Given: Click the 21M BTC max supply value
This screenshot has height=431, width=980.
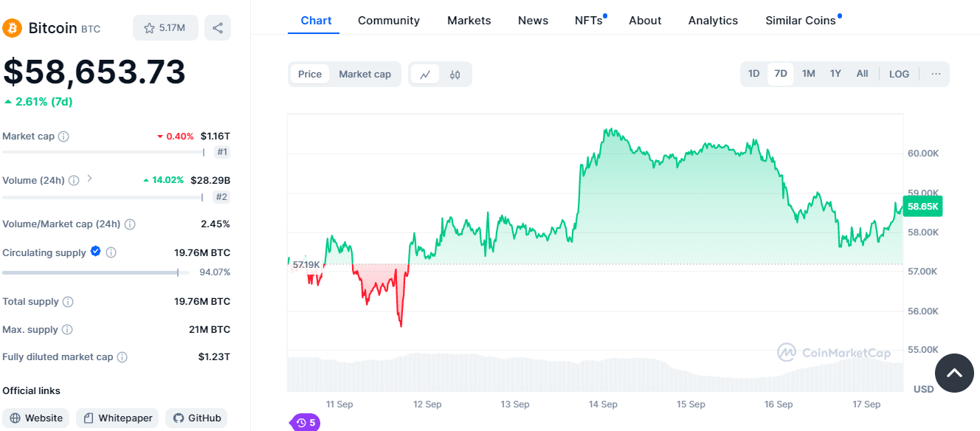Looking at the screenshot, I should [210, 330].
